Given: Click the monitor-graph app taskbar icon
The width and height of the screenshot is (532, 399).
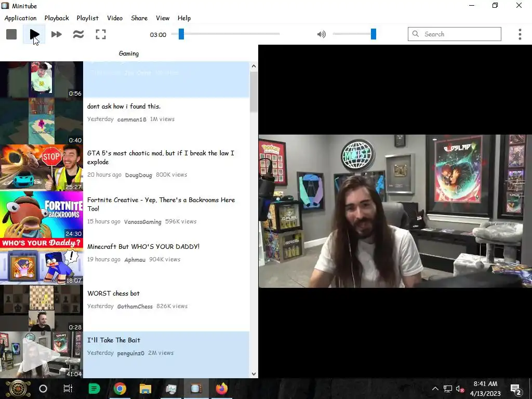Looking at the screenshot, I should click(171, 389).
